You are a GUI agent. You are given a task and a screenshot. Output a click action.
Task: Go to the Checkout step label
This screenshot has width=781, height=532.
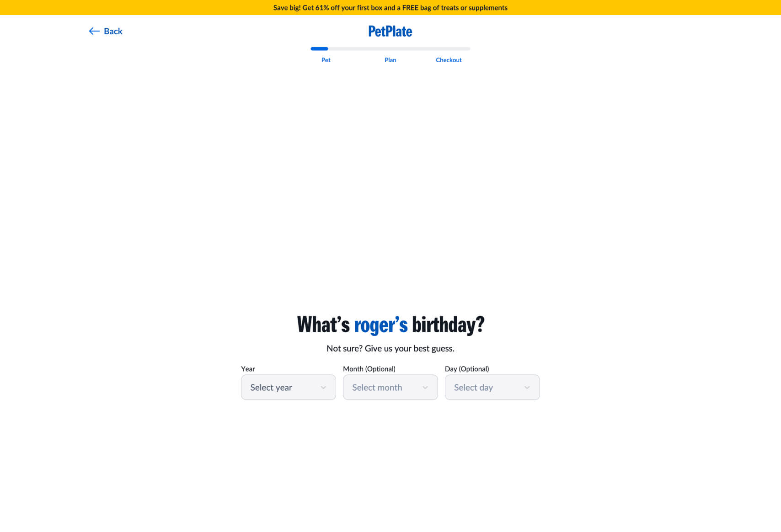449,60
